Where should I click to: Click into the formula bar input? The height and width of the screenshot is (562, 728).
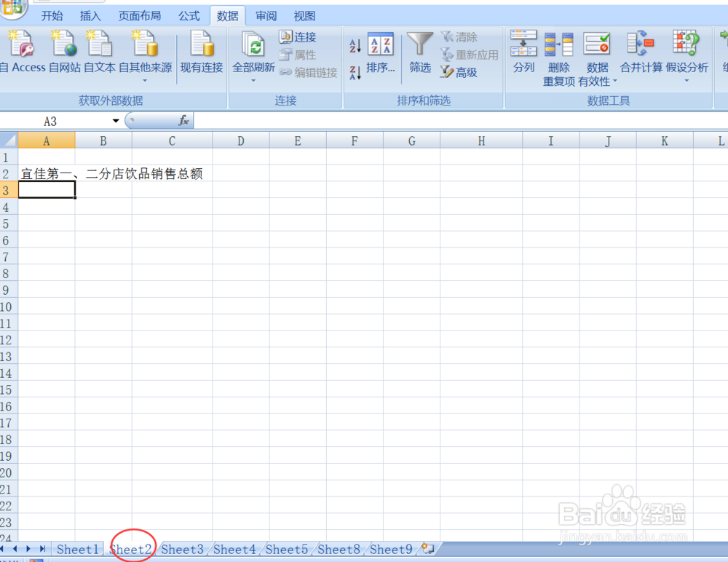[x=459, y=121]
